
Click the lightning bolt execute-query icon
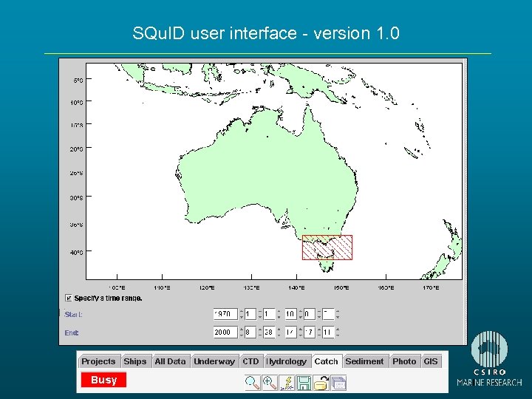click(x=287, y=383)
